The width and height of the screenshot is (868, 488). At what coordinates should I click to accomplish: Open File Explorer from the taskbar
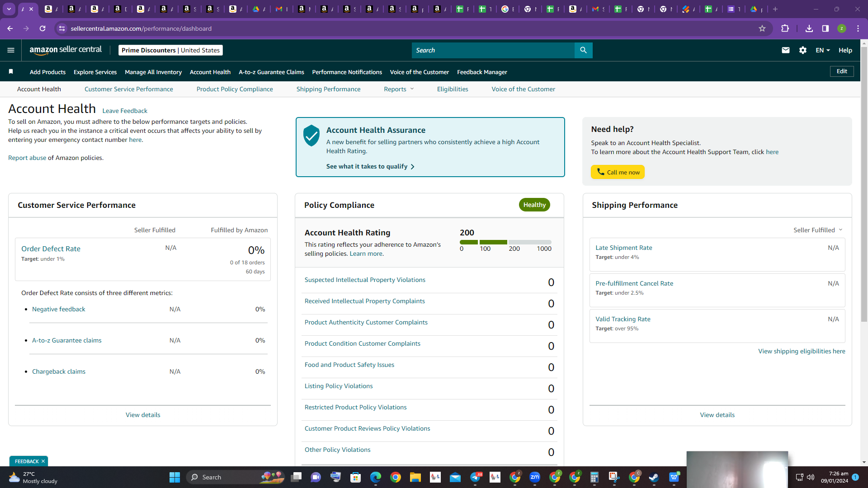(x=415, y=477)
